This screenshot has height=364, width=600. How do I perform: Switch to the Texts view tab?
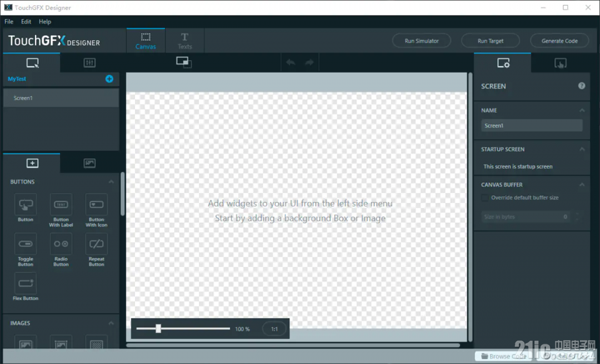tap(185, 41)
